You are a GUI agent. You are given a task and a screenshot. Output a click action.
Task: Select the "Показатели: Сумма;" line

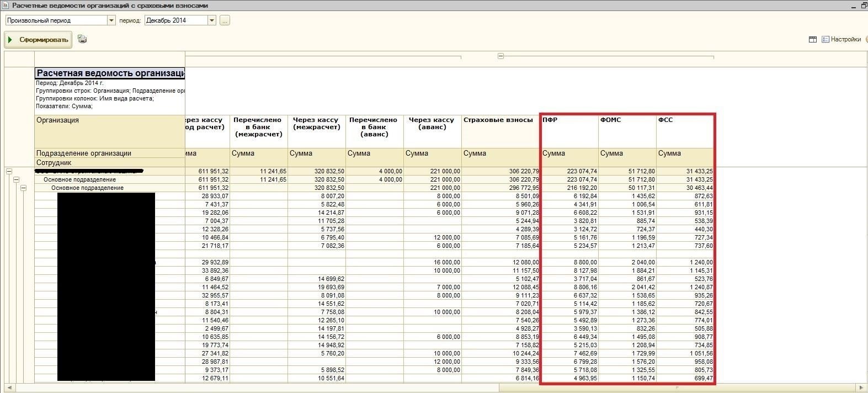coord(64,106)
